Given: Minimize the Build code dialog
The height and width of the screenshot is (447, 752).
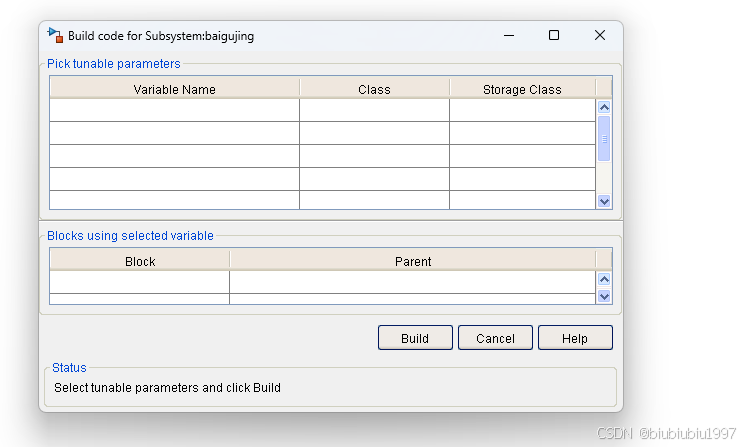Looking at the screenshot, I should tap(509, 35).
